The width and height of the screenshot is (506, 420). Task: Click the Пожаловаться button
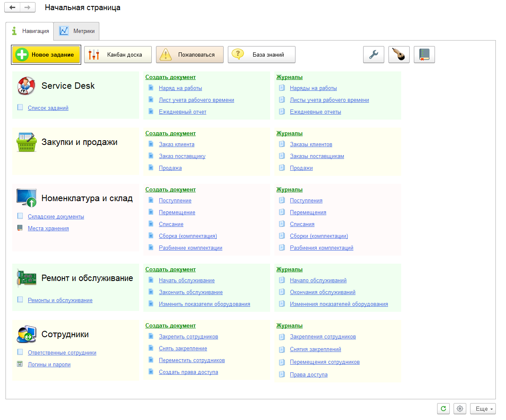click(189, 55)
